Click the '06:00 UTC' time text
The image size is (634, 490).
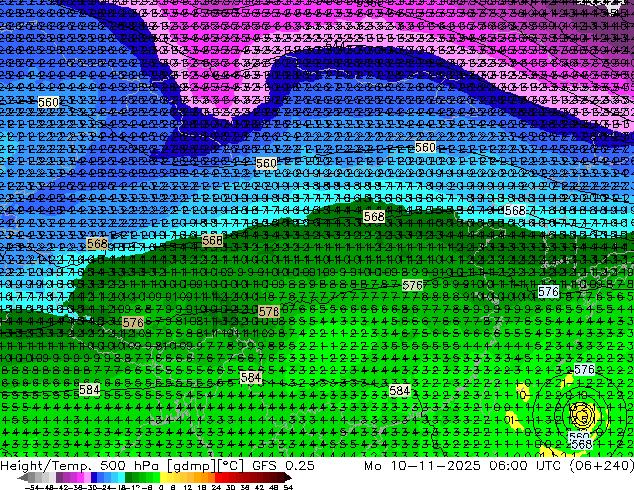tap(525, 465)
